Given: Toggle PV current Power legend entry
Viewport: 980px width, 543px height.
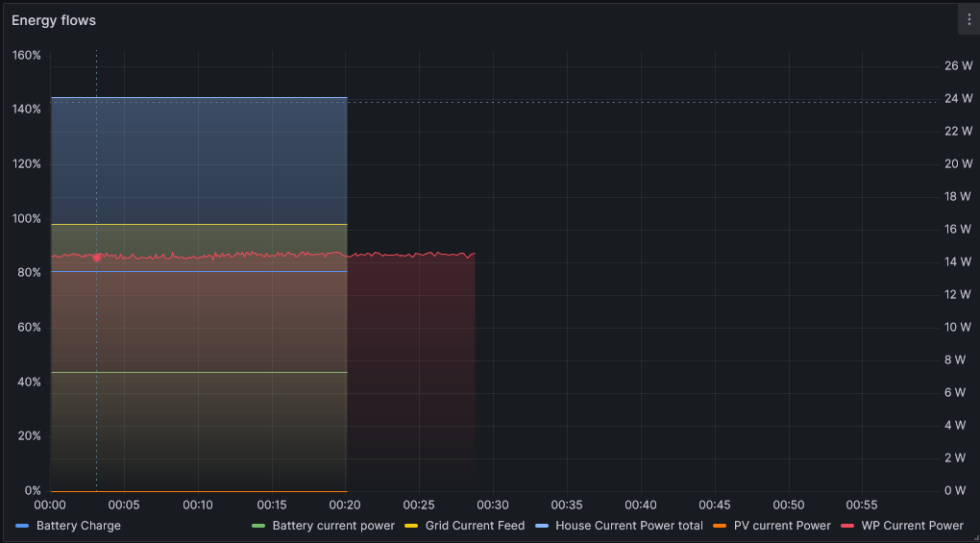Looking at the screenshot, I should (782, 526).
